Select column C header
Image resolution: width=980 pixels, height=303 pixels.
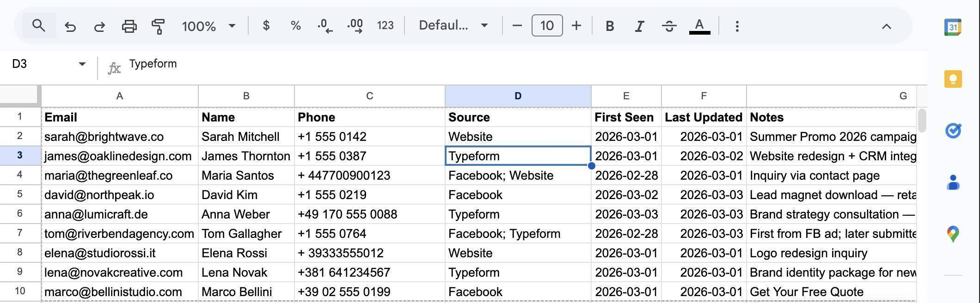[x=370, y=96]
